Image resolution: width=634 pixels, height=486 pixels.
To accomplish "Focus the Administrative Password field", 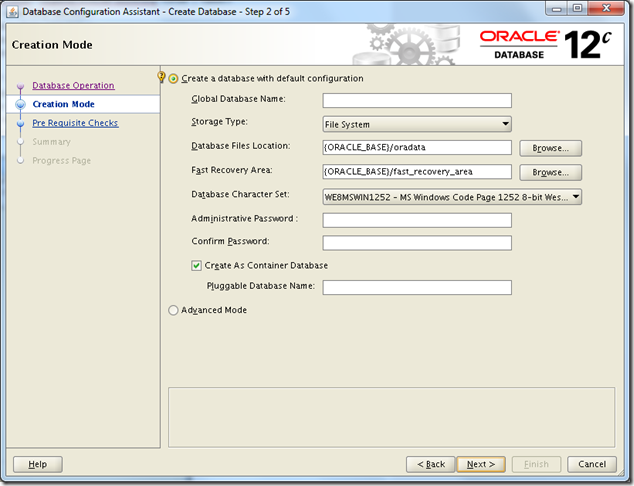I will 417,220.
